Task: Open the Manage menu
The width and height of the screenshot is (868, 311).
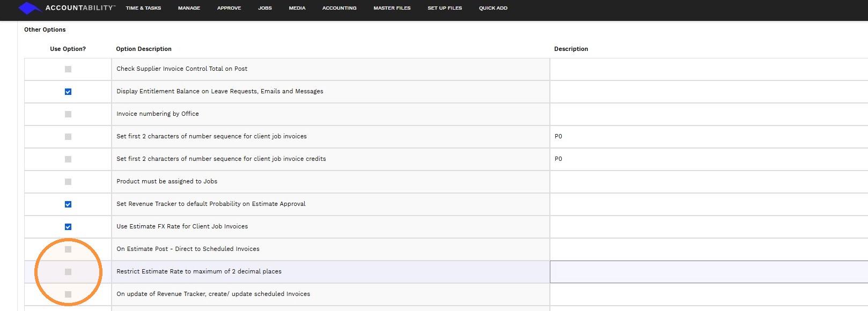Action: click(189, 8)
